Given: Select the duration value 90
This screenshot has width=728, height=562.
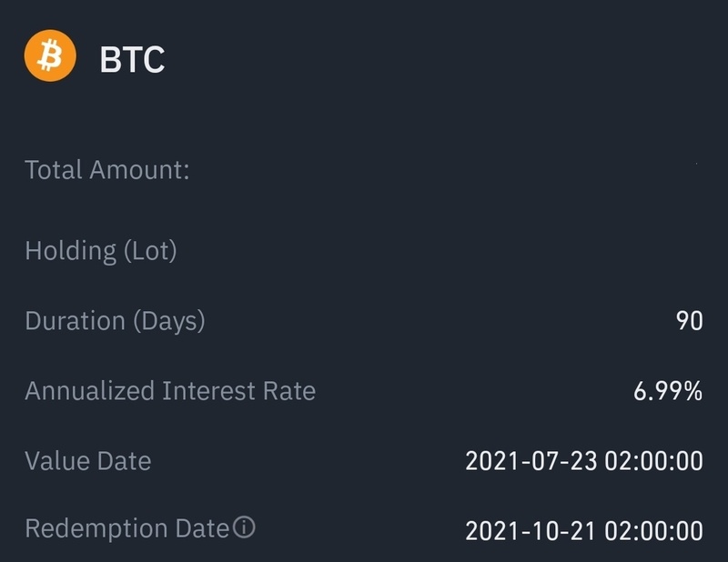Looking at the screenshot, I should [689, 321].
